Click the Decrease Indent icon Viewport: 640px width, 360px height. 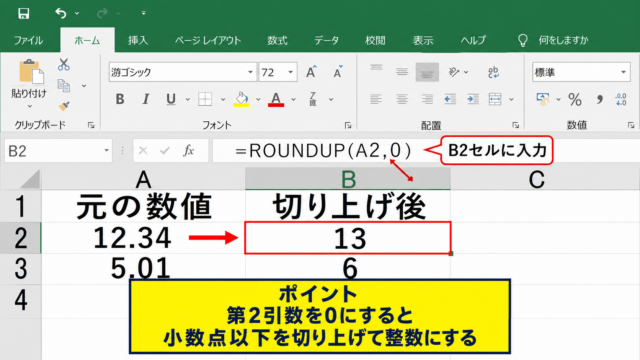[450, 99]
